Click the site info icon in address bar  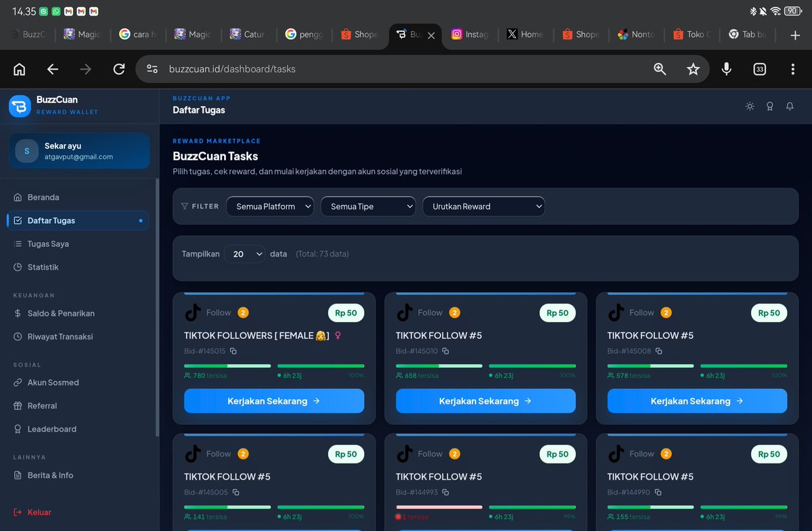(152, 69)
